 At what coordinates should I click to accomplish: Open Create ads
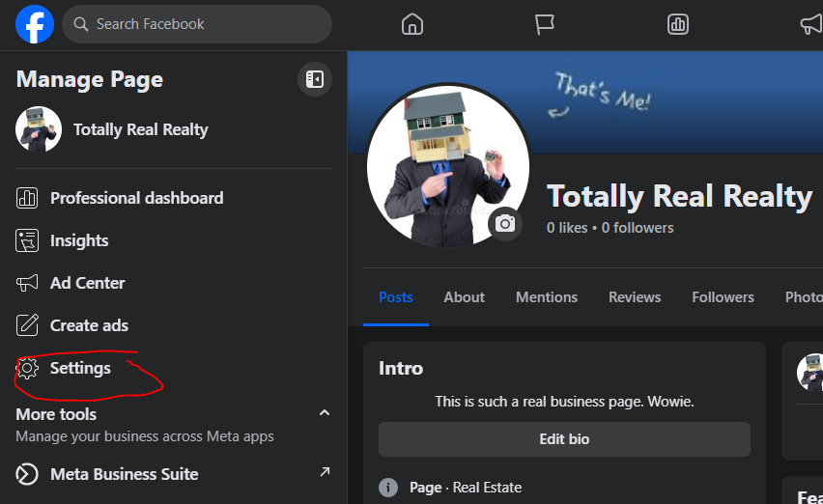click(89, 325)
